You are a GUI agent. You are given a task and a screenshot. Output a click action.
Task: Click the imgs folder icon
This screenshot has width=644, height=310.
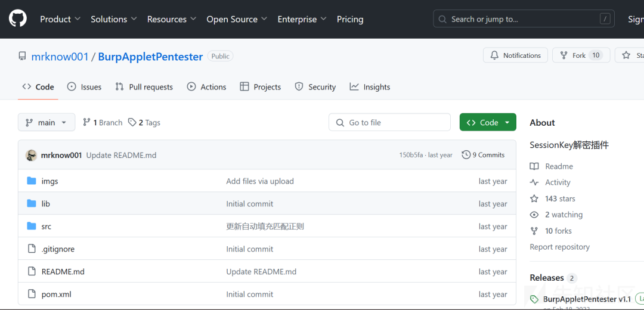(32, 181)
